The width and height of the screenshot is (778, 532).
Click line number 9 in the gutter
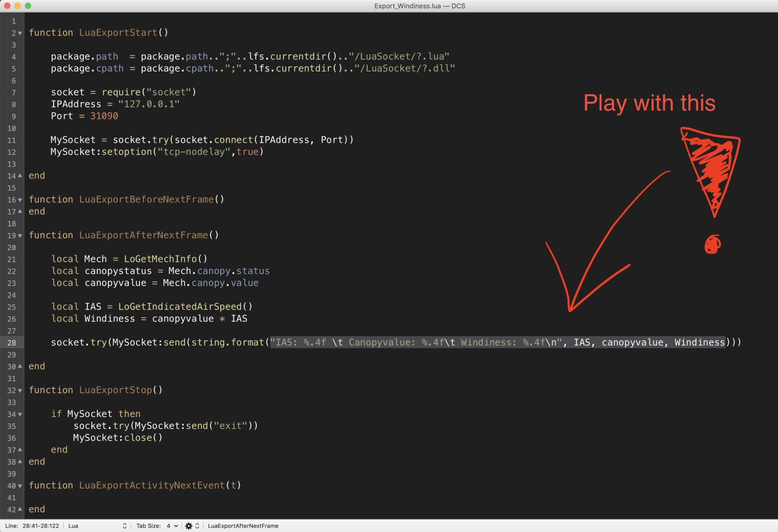click(x=14, y=117)
